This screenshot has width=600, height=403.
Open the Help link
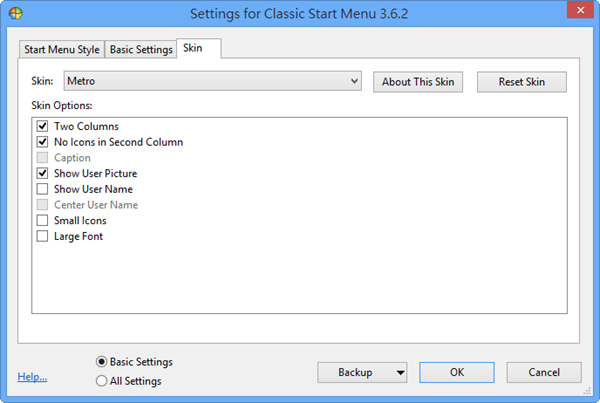32,378
